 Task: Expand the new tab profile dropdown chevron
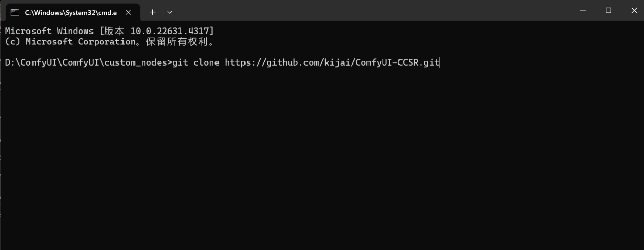(x=170, y=12)
